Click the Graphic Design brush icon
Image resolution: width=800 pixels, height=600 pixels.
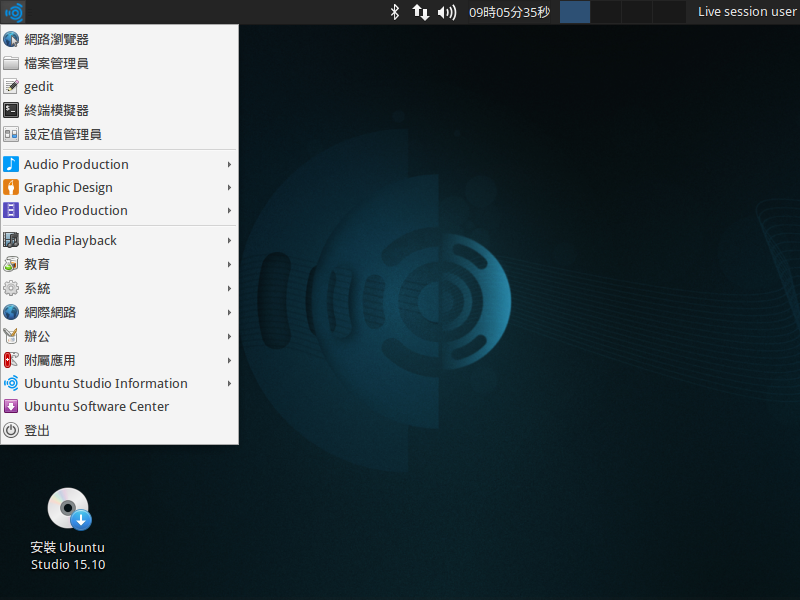11,187
